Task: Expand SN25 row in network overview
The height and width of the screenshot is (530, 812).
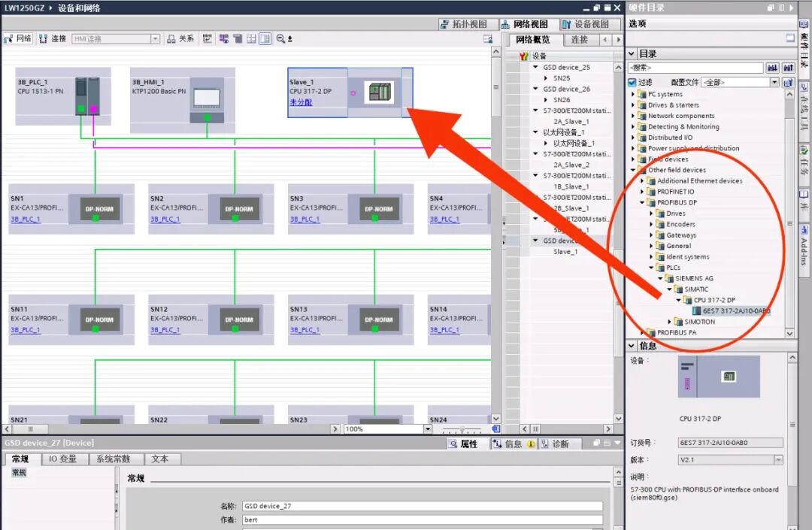Action: 546,78
